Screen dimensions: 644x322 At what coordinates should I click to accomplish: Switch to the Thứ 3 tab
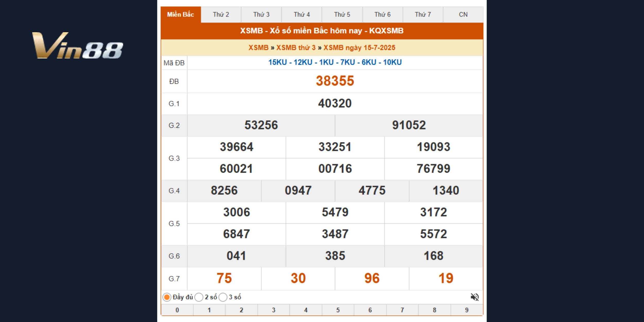(x=261, y=14)
